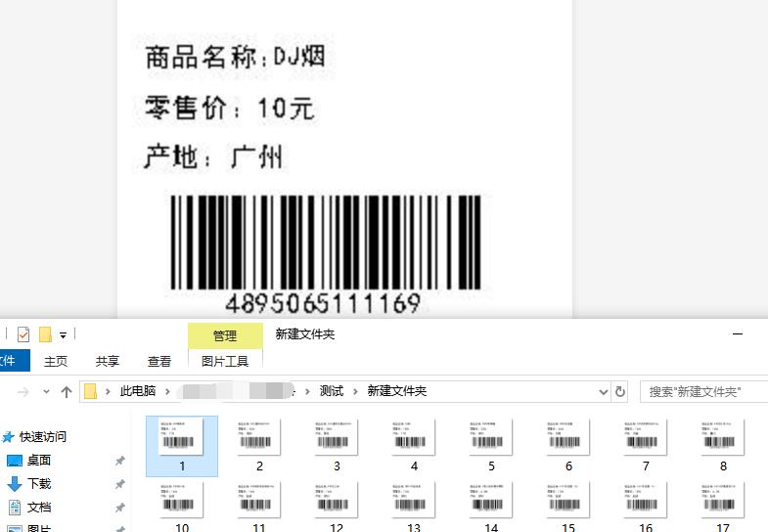Viewport: 768px width, 532px height.
Task: Click the barcode in the image viewer
Action: tap(325, 243)
